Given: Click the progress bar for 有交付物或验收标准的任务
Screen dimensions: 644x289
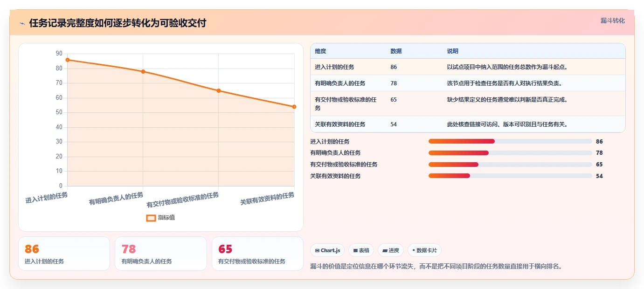Looking at the screenshot, I should coord(510,165).
